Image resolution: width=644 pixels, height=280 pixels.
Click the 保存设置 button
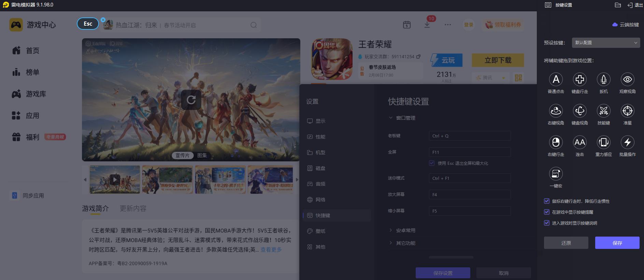pos(443,273)
